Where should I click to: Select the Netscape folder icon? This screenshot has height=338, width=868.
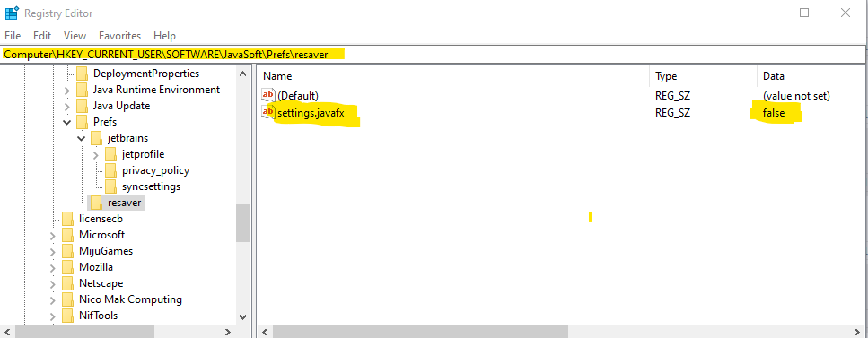click(x=67, y=283)
